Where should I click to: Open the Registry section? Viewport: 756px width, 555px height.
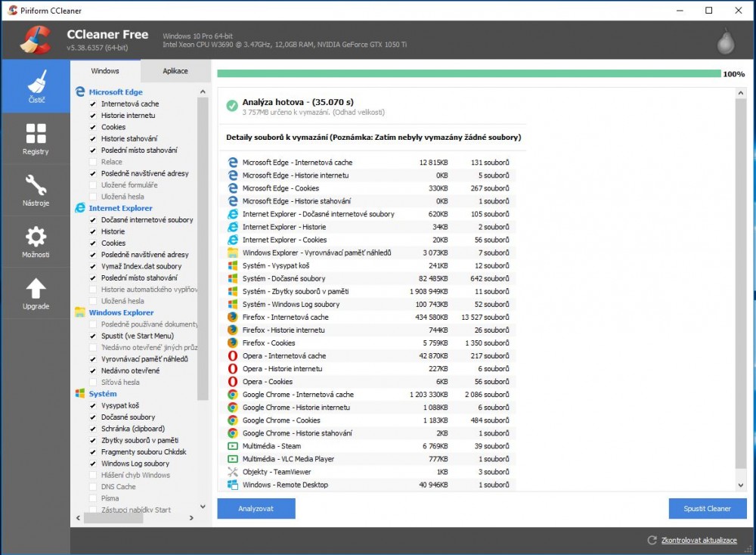(x=36, y=138)
